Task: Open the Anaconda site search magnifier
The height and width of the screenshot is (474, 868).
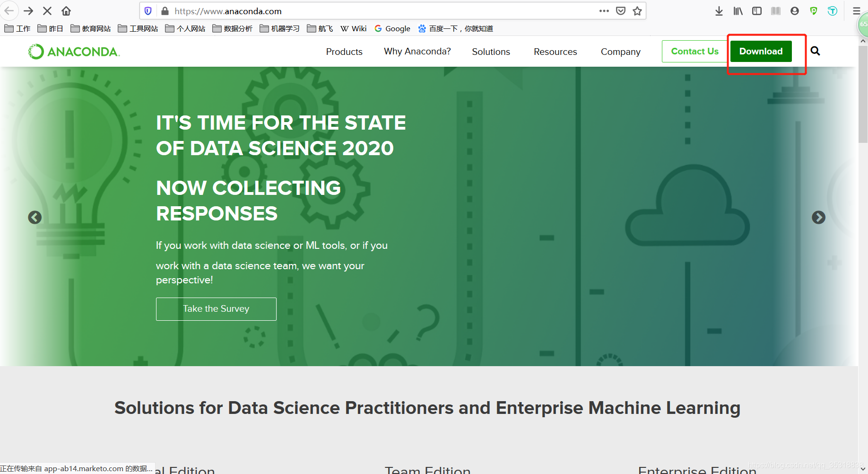Action: tap(815, 51)
